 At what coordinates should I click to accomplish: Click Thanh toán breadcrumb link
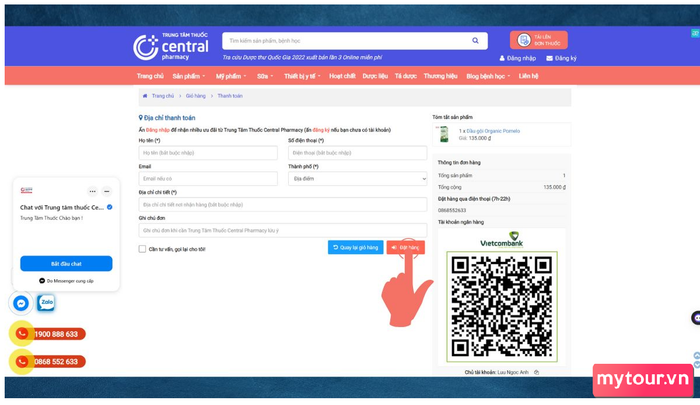click(x=230, y=96)
